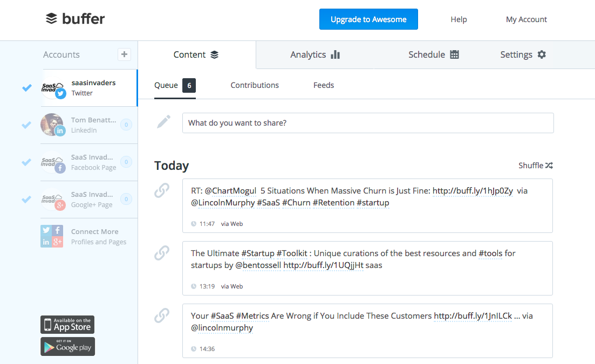
Task: Toggle checkmark for saasinvaders Twitter account
Action: pos(26,88)
